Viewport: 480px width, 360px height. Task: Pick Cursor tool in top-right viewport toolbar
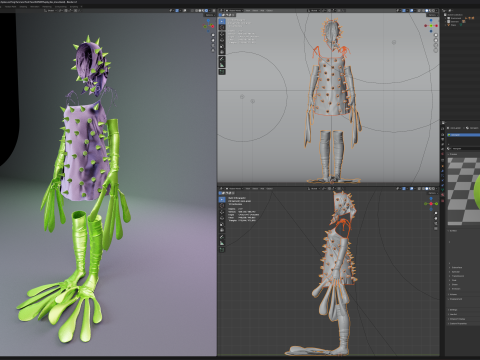(222, 27)
